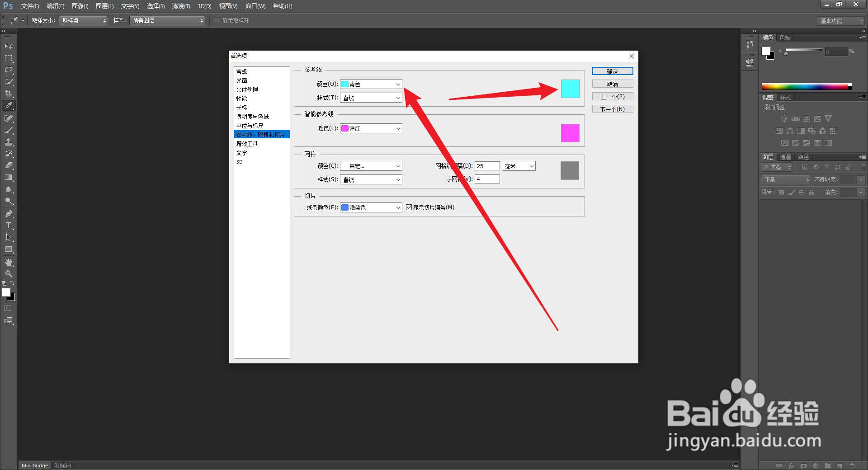Toggle smart object layer filter
The image size is (868, 470).
coord(849,167)
